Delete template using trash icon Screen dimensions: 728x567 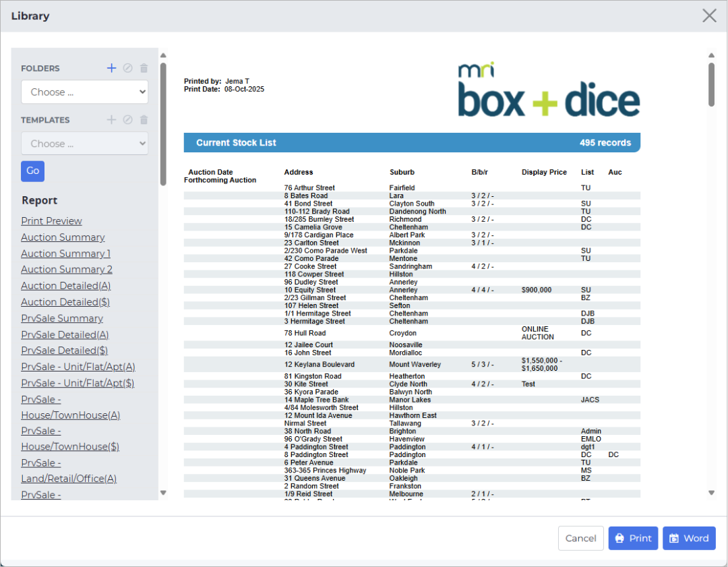point(144,120)
